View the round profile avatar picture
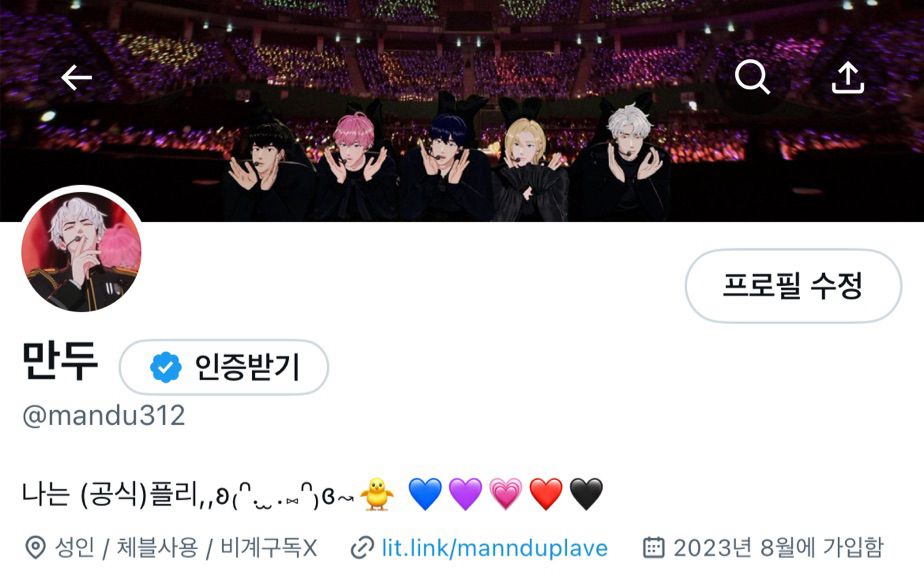 point(81,252)
